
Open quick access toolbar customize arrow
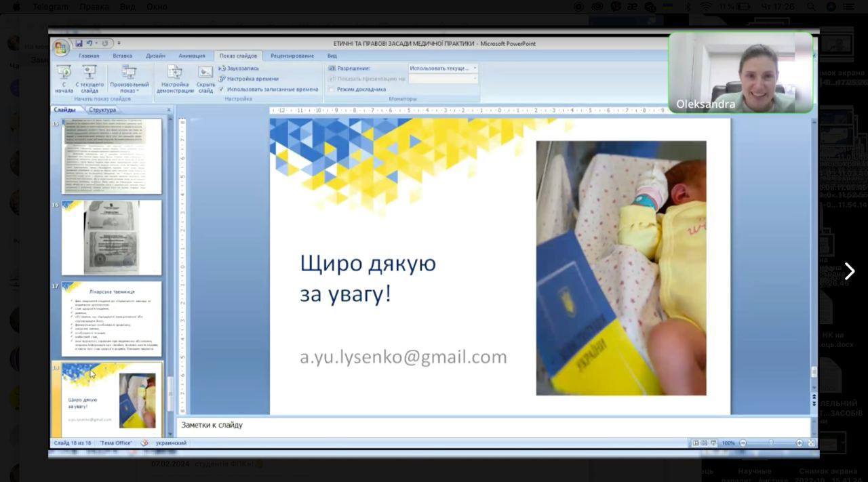click(x=119, y=43)
